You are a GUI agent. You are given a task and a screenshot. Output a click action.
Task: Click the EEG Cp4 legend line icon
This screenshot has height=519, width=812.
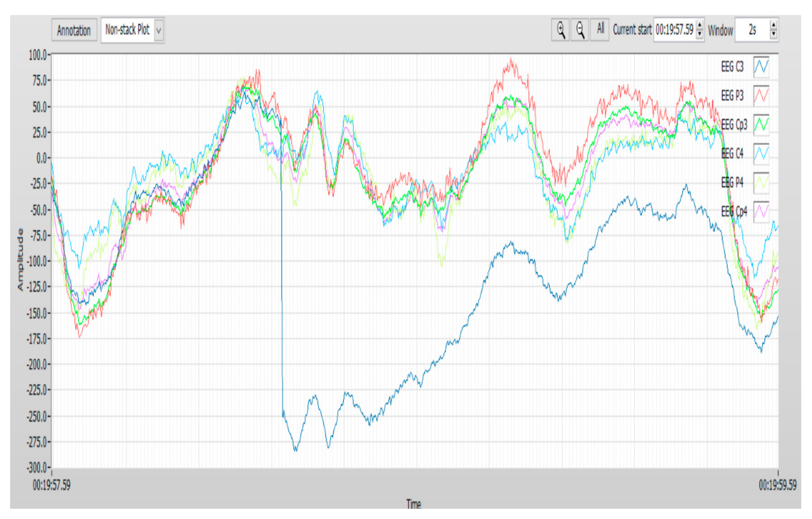click(x=761, y=212)
